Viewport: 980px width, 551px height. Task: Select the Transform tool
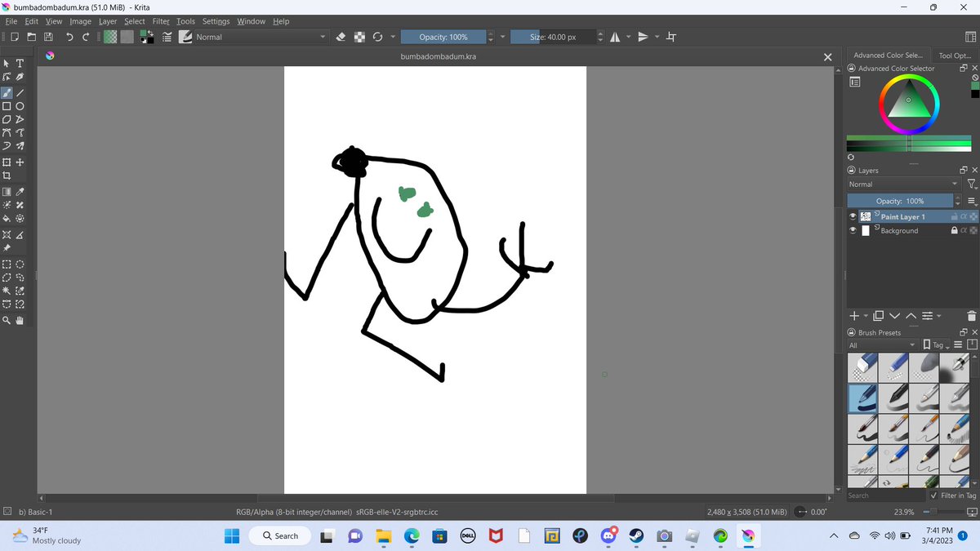click(7, 162)
